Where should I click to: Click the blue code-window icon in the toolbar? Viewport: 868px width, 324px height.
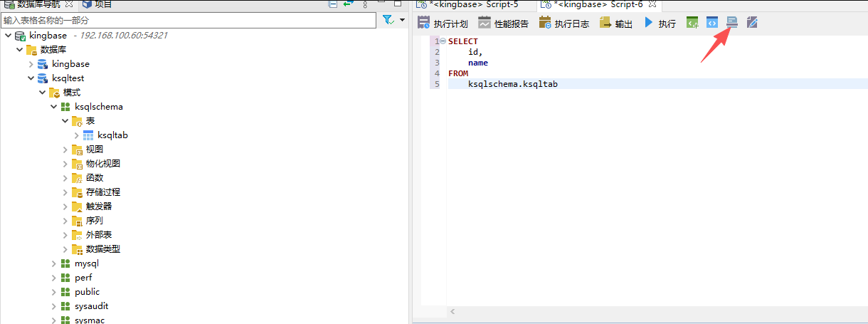point(711,23)
